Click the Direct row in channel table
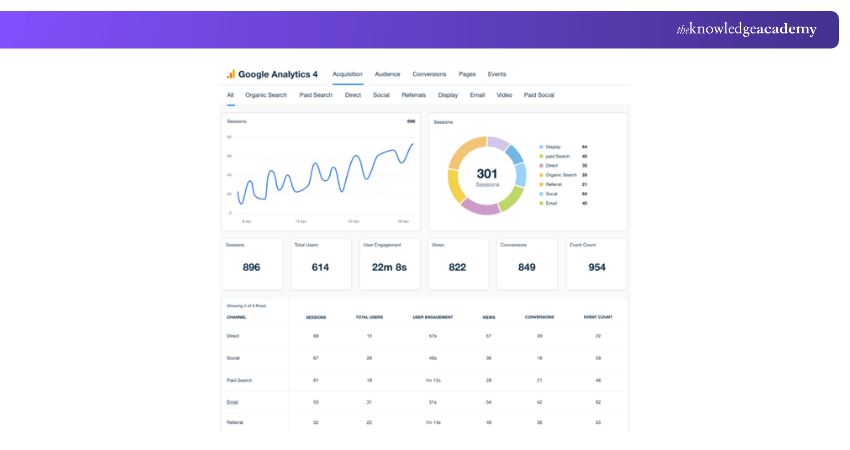850x450 pixels. [x=425, y=336]
